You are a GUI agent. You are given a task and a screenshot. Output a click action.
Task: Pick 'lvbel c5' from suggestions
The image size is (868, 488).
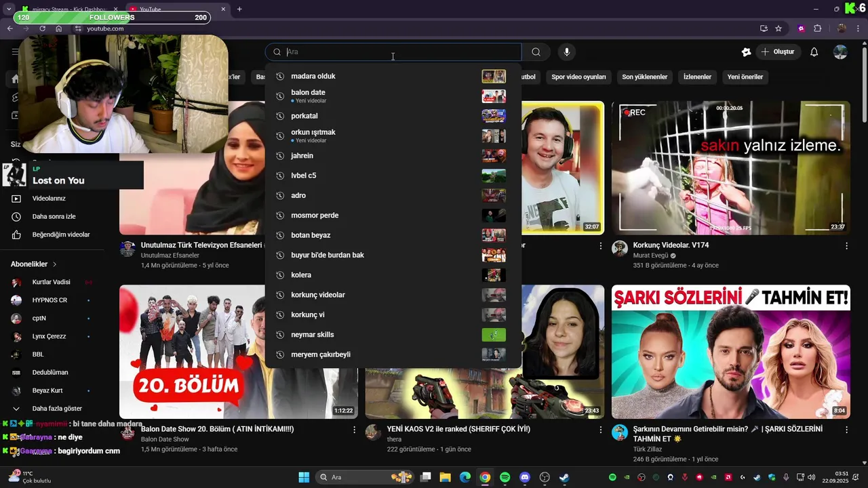tap(304, 176)
